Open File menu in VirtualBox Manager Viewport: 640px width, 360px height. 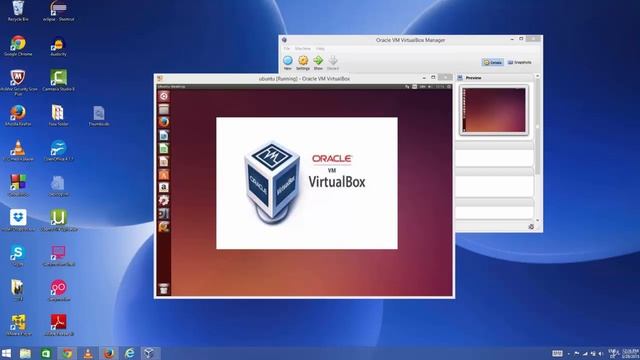[x=287, y=49]
